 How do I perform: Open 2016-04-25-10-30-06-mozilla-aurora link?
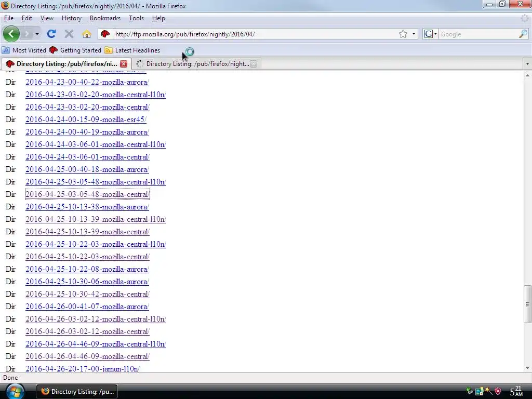point(87,282)
